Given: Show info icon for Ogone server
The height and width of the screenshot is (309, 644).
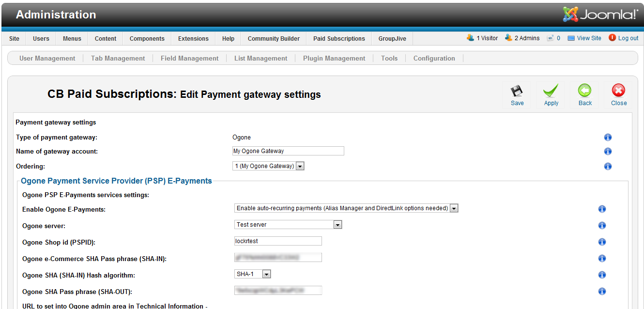Looking at the screenshot, I should (602, 226).
